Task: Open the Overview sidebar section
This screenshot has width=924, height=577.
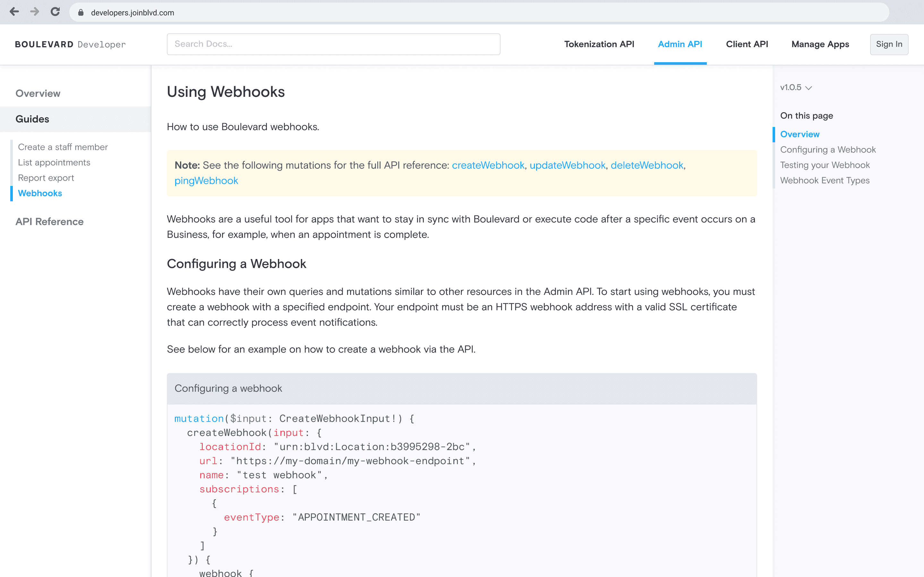Action: [38, 94]
